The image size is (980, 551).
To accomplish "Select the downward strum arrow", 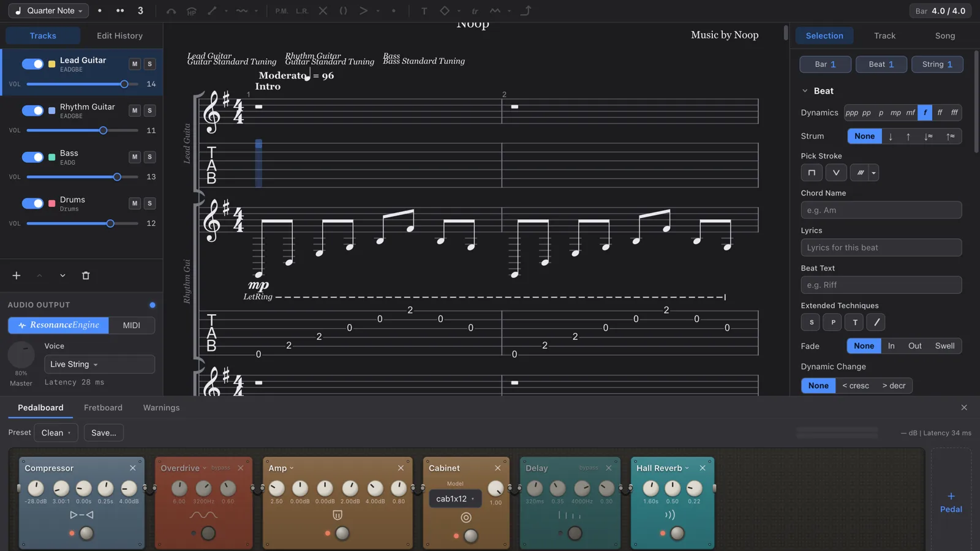I will coord(891,137).
